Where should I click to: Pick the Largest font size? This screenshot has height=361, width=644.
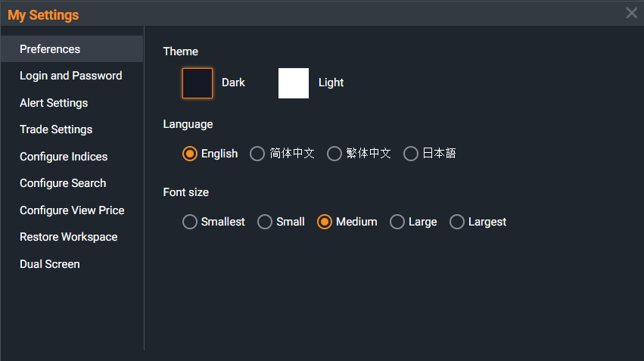point(457,222)
